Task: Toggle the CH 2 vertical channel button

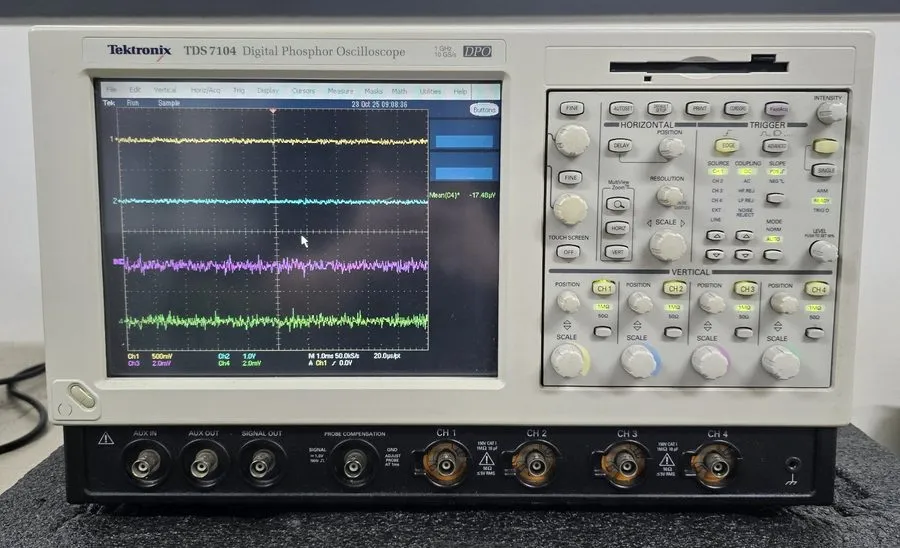Action: pyautogui.click(x=676, y=289)
